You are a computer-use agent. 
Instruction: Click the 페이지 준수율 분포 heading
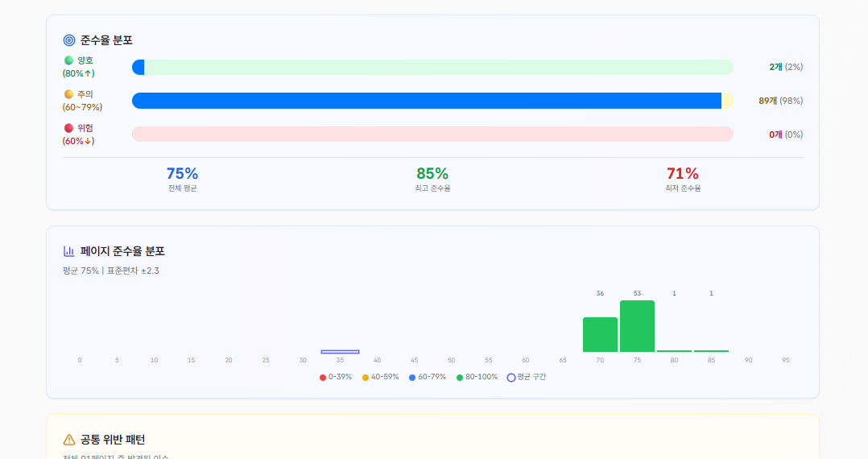[x=122, y=251]
